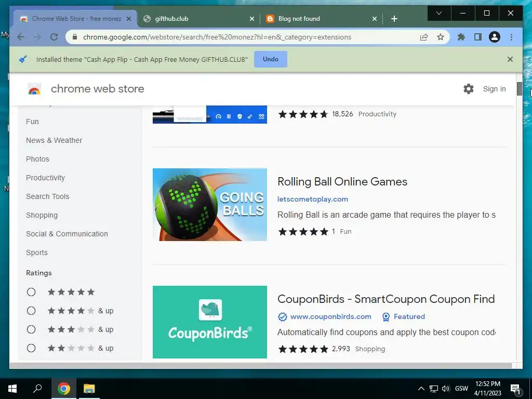Choose the News & Weather category
This screenshot has height=399, width=532.
tap(54, 140)
